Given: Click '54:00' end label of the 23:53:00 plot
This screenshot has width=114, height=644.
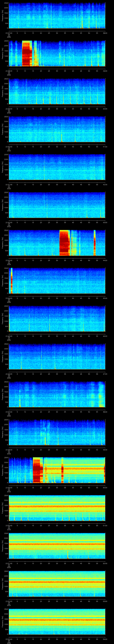Looking at the screenshot, I should [105, 639].
